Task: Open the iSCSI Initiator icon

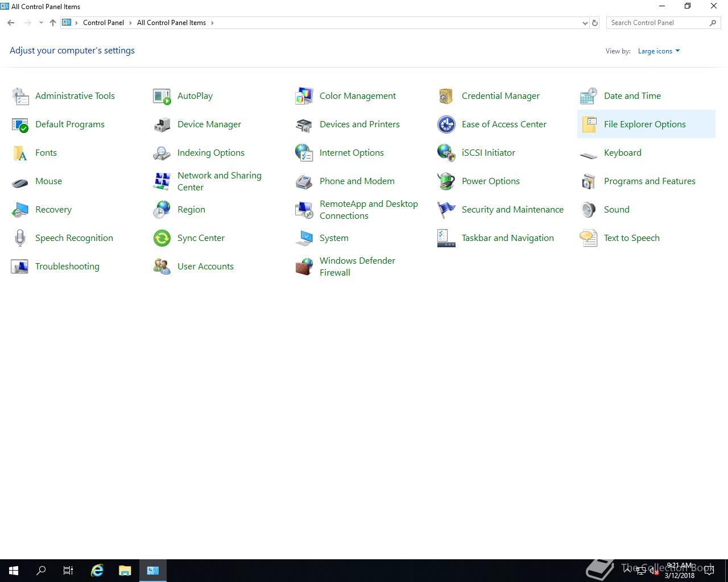Action: [x=446, y=153]
